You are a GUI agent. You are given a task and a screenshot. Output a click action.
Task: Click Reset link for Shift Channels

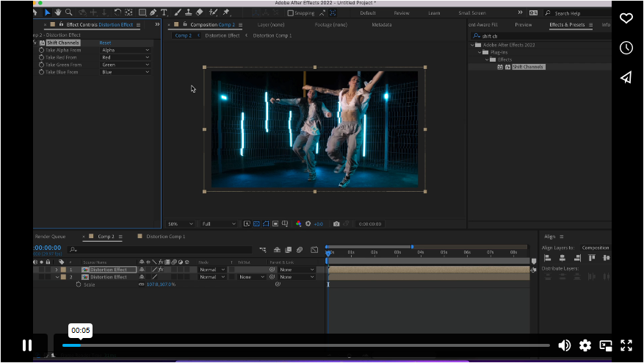click(x=105, y=43)
